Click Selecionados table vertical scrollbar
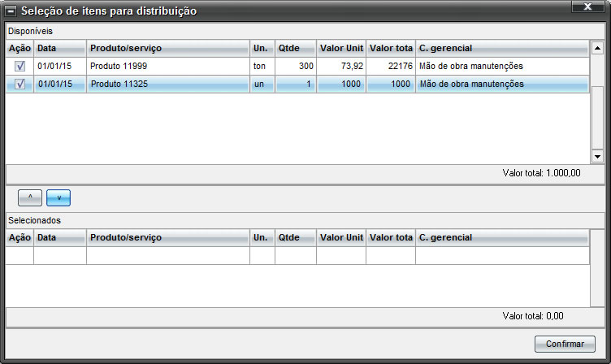 (x=597, y=268)
